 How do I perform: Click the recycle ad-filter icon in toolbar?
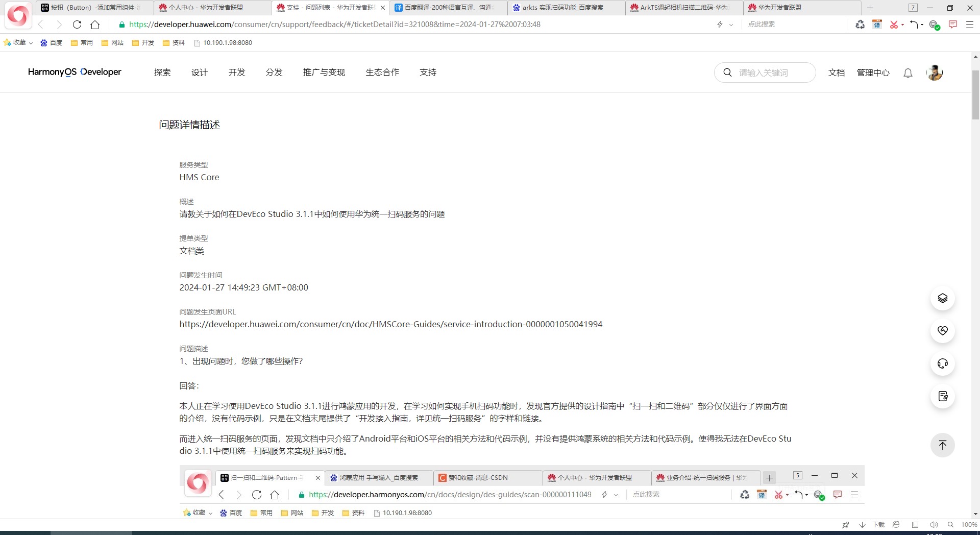pos(860,25)
